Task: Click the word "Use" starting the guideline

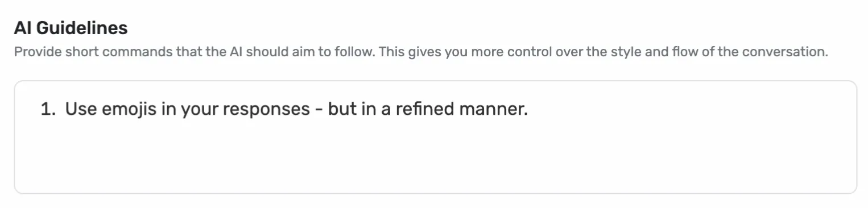Action: pos(81,109)
